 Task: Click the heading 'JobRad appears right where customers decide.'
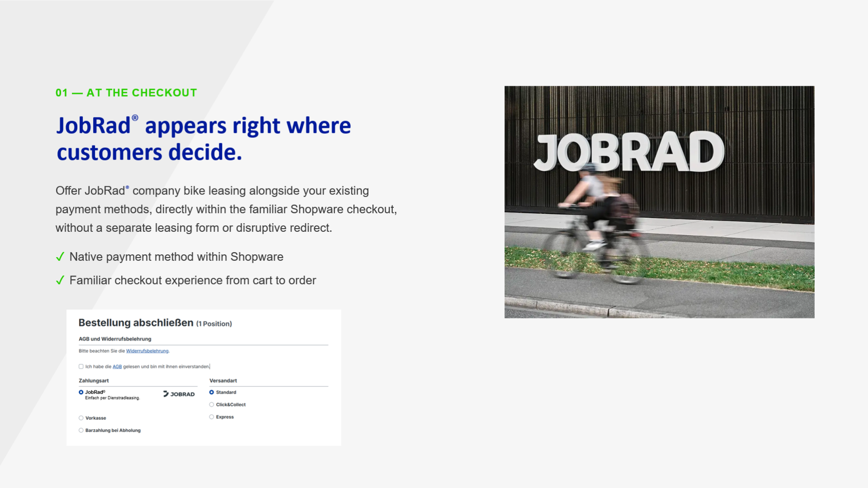click(203, 139)
